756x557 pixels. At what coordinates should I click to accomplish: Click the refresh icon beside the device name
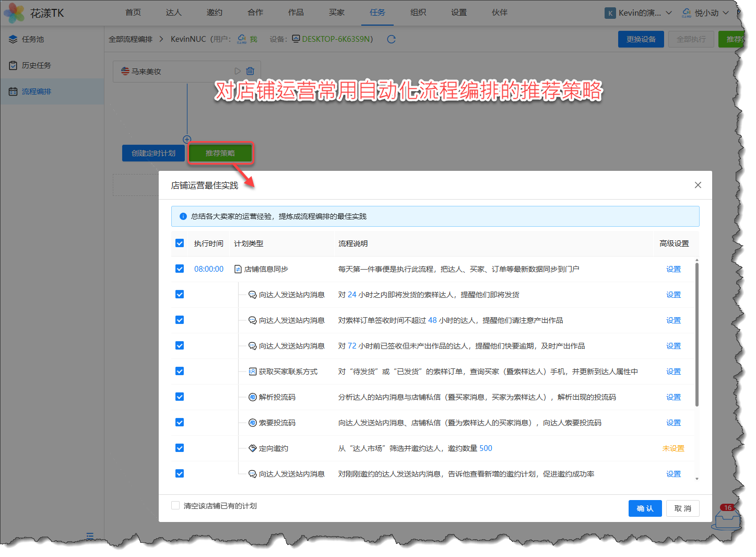pos(391,39)
